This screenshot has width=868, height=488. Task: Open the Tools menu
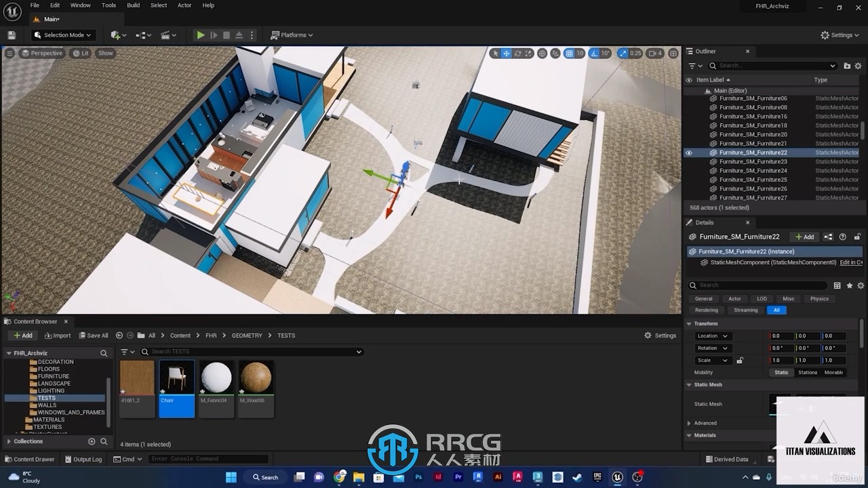click(x=108, y=5)
